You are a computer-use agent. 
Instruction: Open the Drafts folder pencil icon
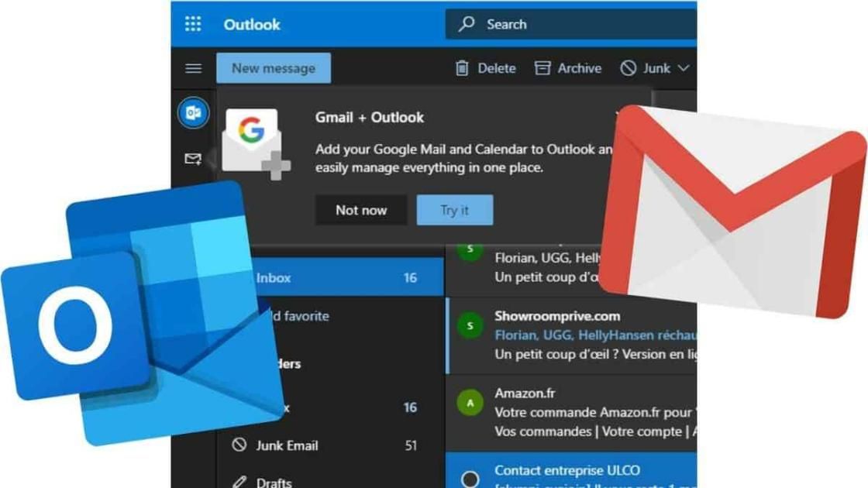(x=239, y=482)
